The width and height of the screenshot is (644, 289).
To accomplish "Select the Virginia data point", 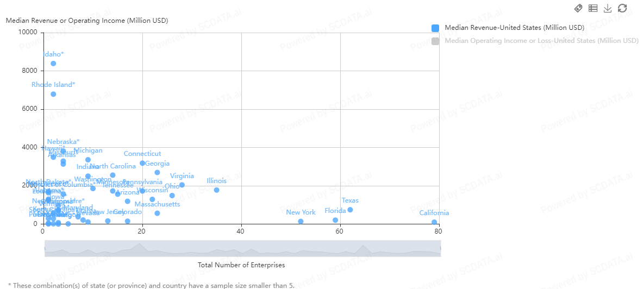I will click(182, 185).
